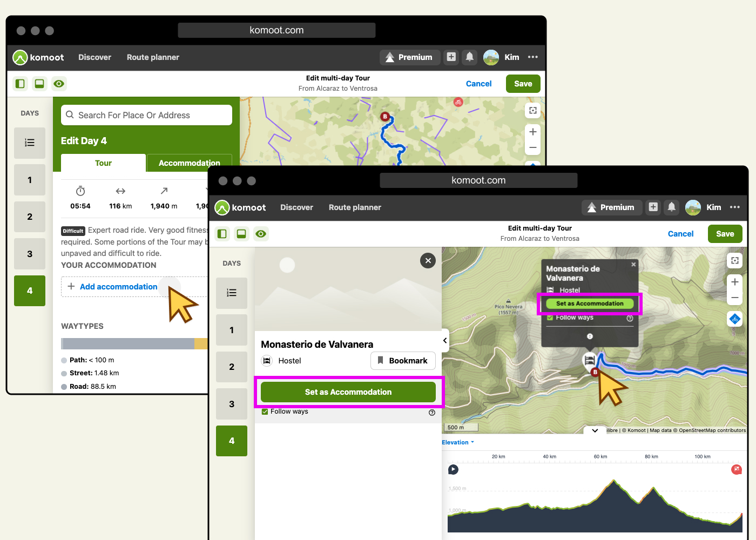Click Cancel link in back window
Screen dimensions: 756x540
[x=479, y=84]
